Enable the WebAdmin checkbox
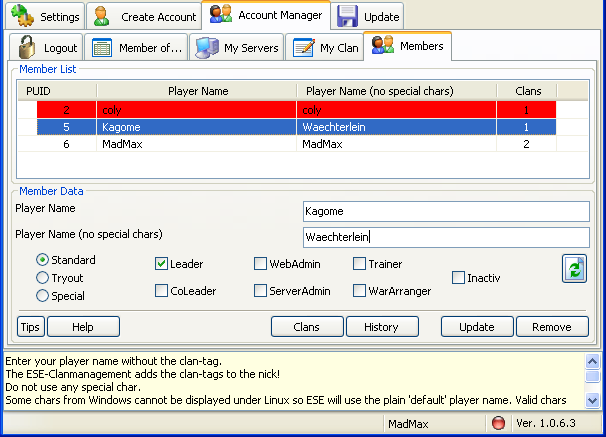The height and width of the screenshot is (437, 606). pyautogui.click(x=260, y=264)
